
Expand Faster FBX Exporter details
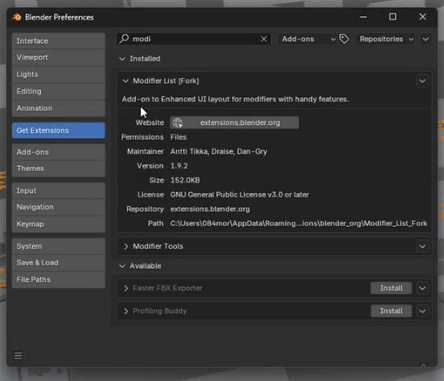pos(126,288)
